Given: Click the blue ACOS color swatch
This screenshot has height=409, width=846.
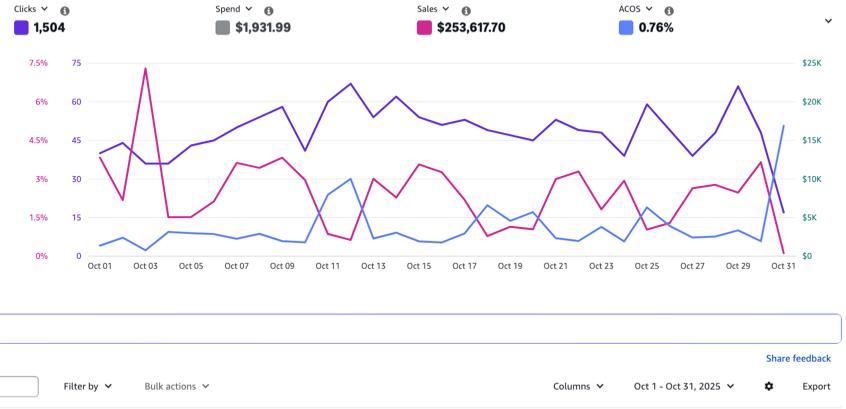Looking at the screenshot, I should coord(626,27).
